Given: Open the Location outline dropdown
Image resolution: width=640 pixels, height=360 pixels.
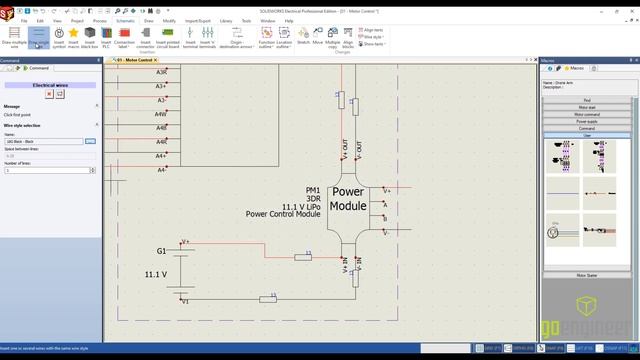Looking at the screenshot, I should tap(284, 38).
